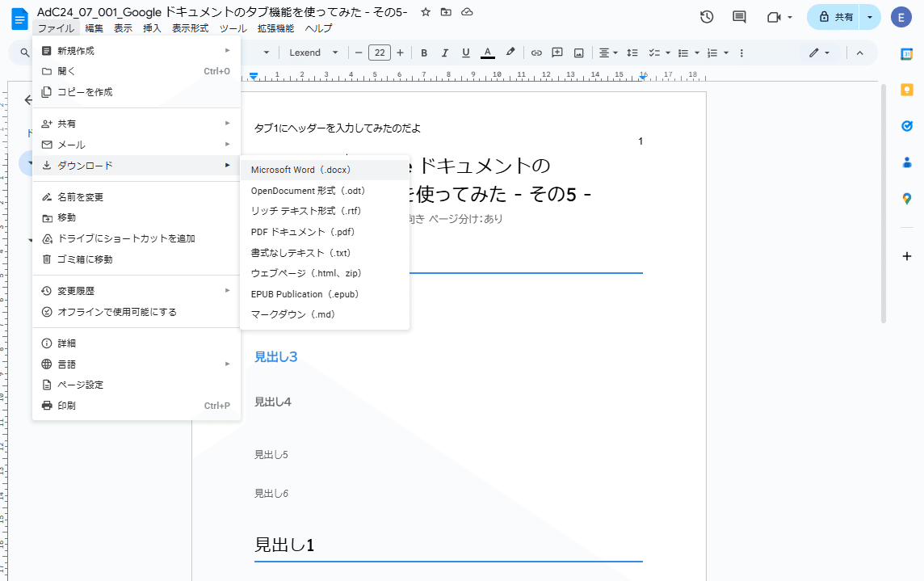Open ページ設定 from the file menu
The height and width of the screenshot is (581, 924).
coord(136,385)
